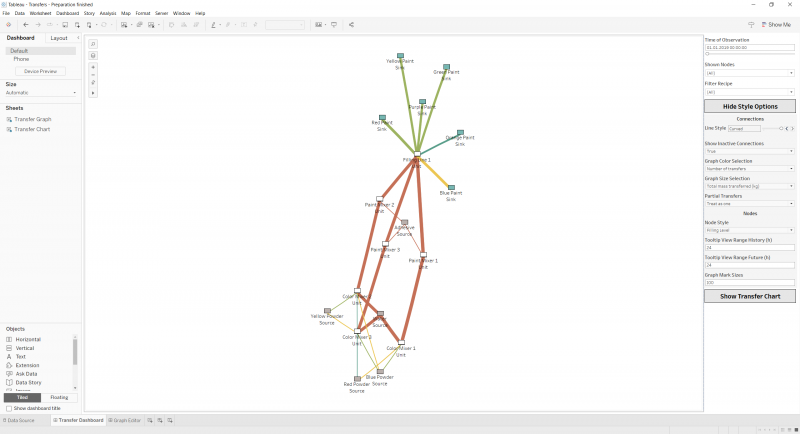Click the undo back arrow in toolbar
This screenshot has height=434, width=800.
coord(26,24)
